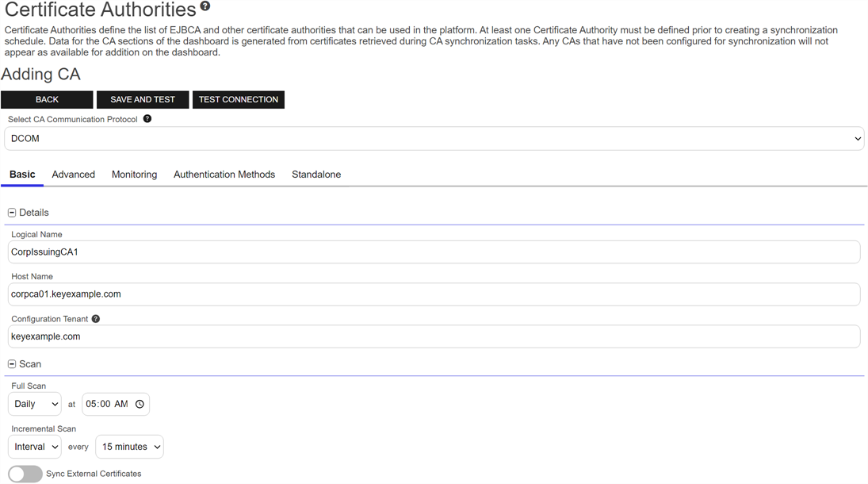Click into the Host Name field
Screen dimensions: 868x484
[x=434, y=294]
